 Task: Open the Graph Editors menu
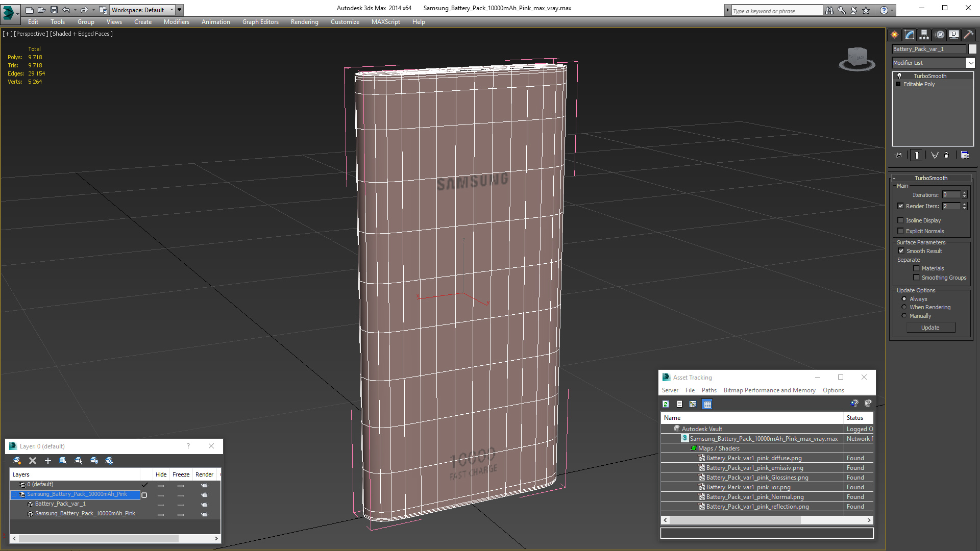(260, 22)
